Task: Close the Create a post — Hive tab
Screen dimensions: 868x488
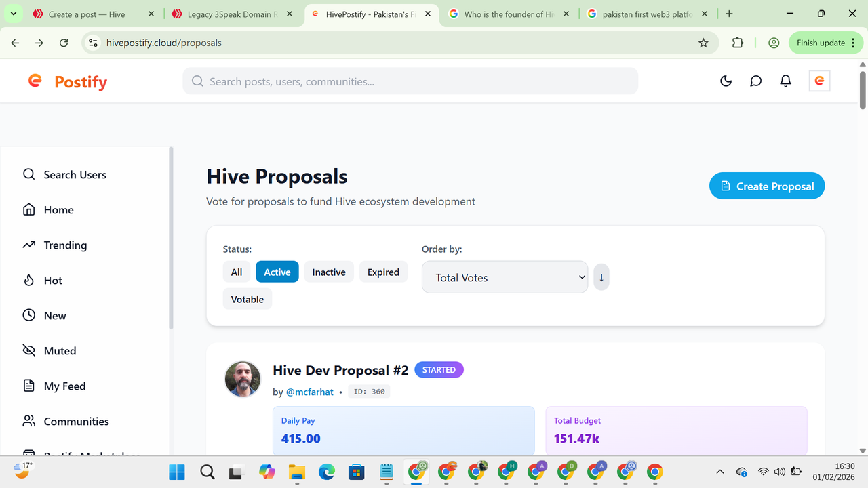Action: (x=151, y=14)
